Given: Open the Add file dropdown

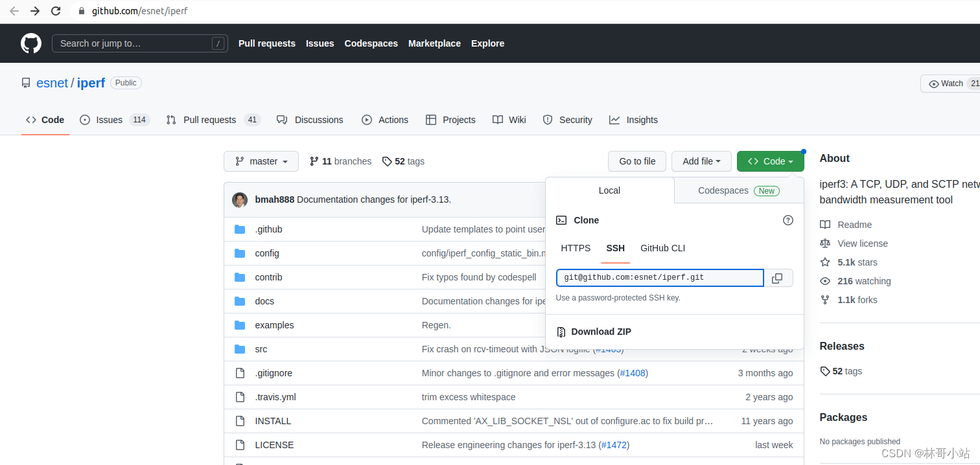Looking at the screenshot, I should [x=702, y=161].
